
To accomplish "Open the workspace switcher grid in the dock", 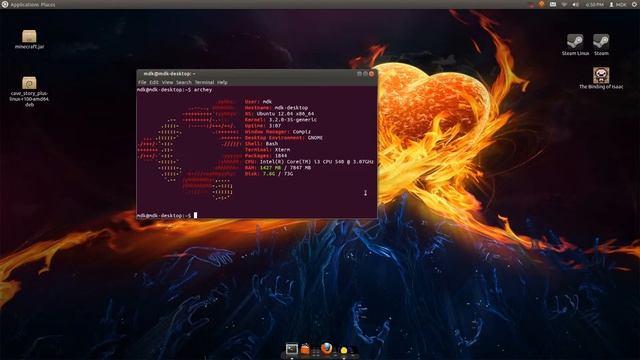I will click(x=316, y=351).
